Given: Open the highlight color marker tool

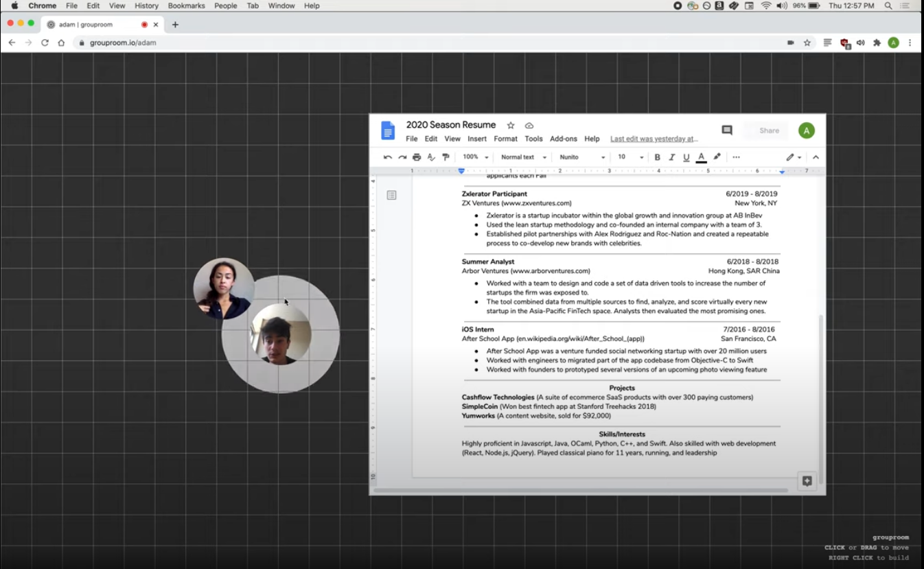Looking at the screenshot, I should pos(717,157).
